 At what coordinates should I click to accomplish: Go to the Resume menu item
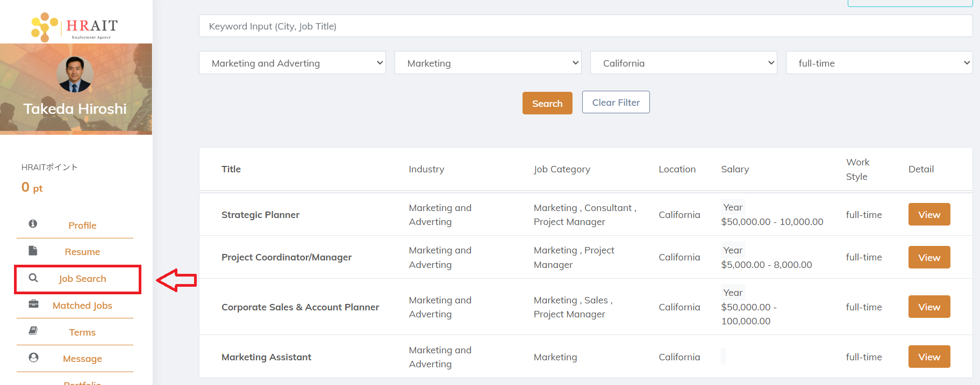pos(82,252)
